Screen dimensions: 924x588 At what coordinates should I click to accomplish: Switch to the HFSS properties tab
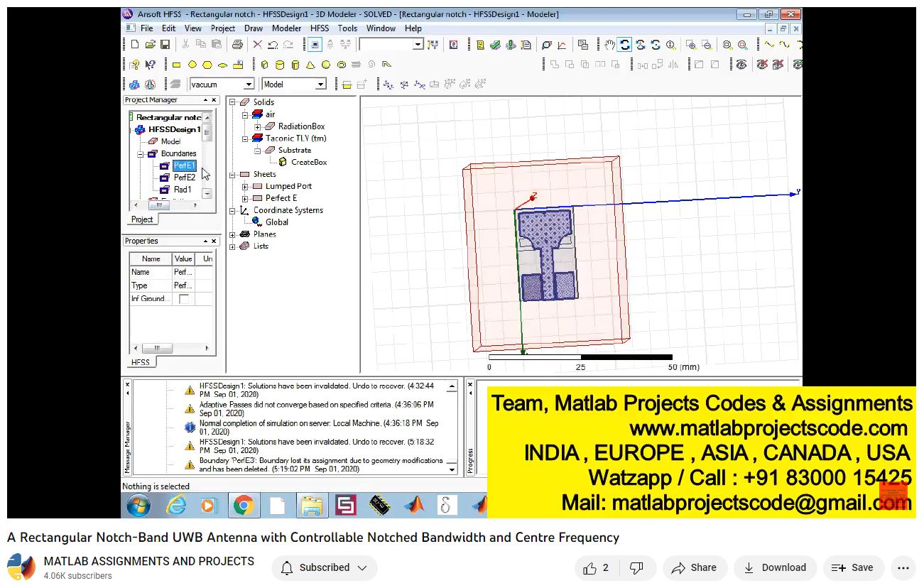pyautogui.click(x=141, y=362)
